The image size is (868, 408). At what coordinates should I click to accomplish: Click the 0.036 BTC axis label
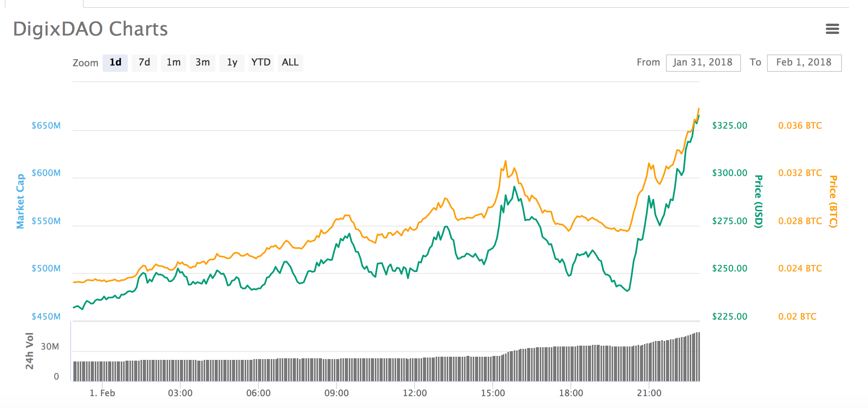(x=800, y=125)
